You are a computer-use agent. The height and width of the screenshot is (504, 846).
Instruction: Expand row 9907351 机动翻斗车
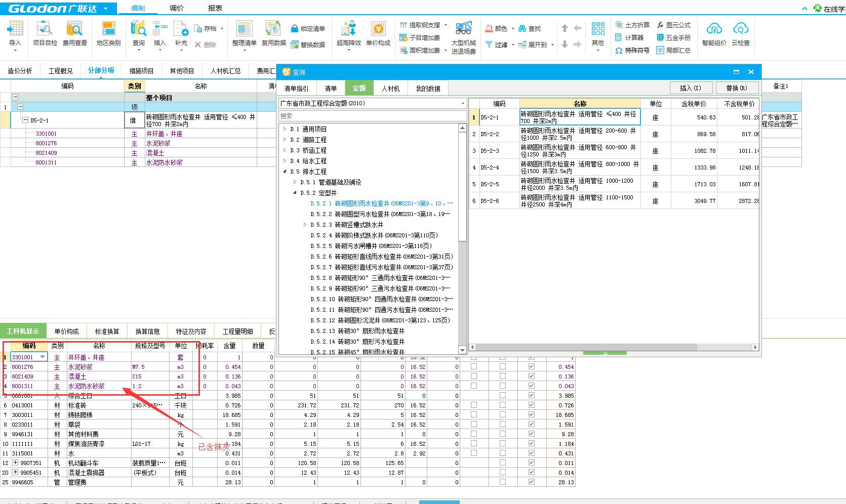15,463
